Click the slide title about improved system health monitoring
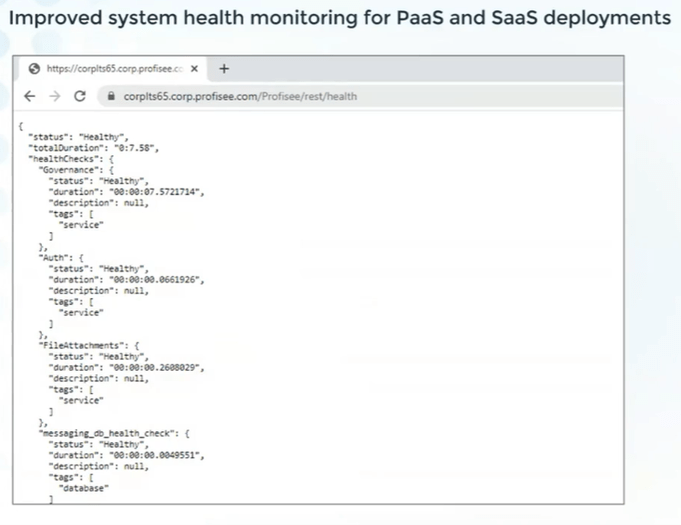 [x=340, y=18]
